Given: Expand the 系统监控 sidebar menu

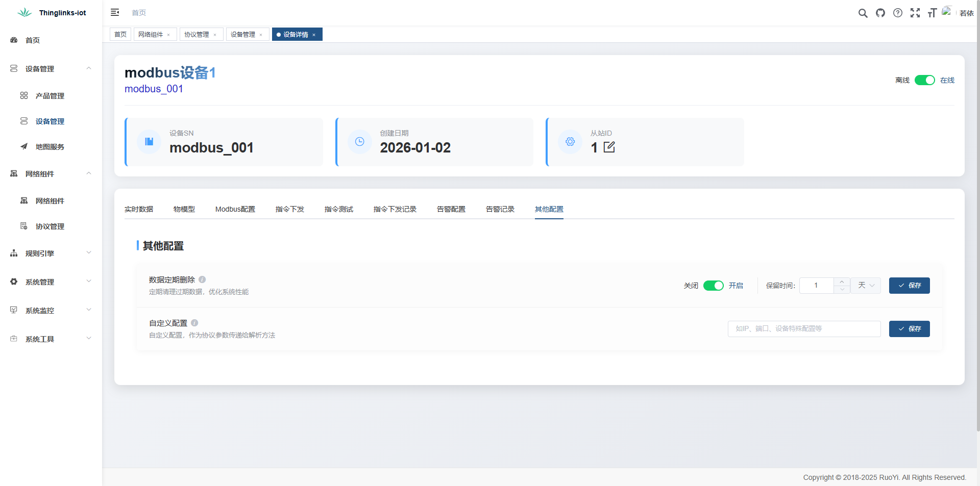Looking at the screenshot, I should point(51,311).
